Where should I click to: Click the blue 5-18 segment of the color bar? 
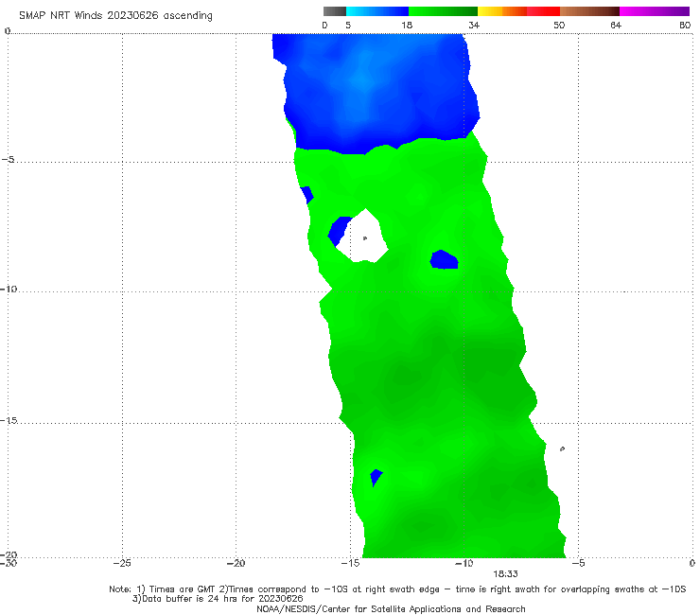pos(377,11)
